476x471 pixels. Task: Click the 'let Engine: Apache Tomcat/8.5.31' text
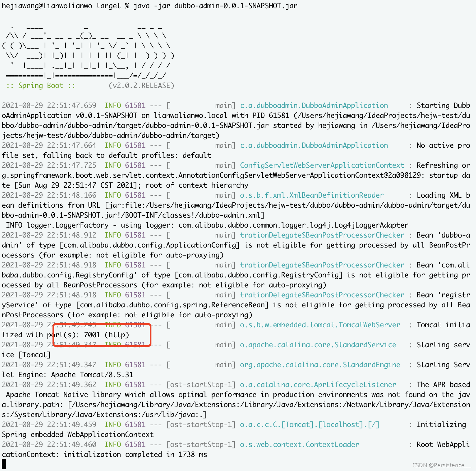click(67, 375)
